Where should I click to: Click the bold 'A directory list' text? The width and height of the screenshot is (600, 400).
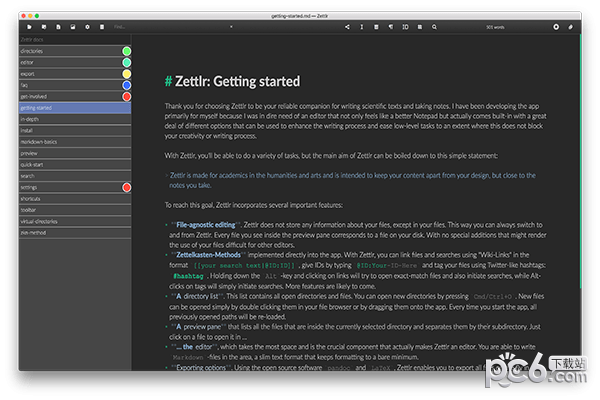pyautogui.click(x=197, y=296)
